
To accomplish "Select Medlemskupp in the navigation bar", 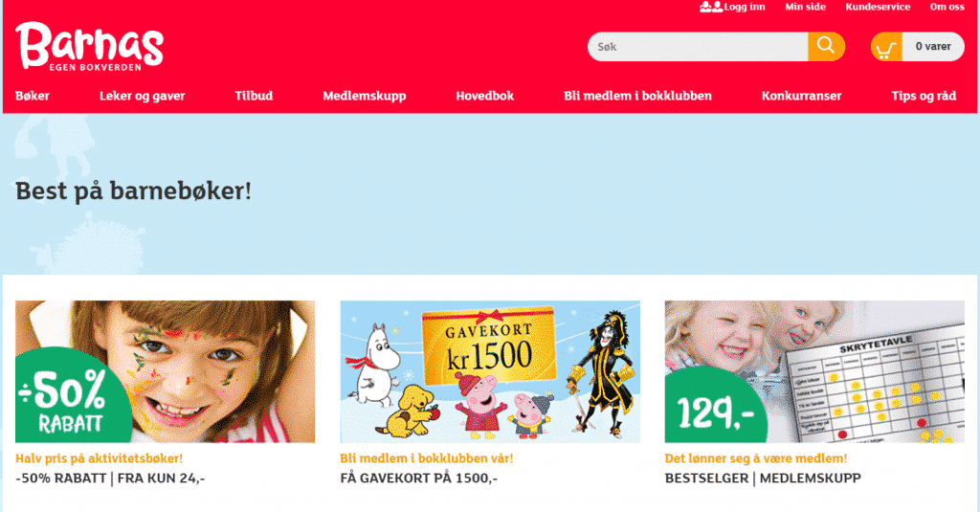I will (365, 96).
